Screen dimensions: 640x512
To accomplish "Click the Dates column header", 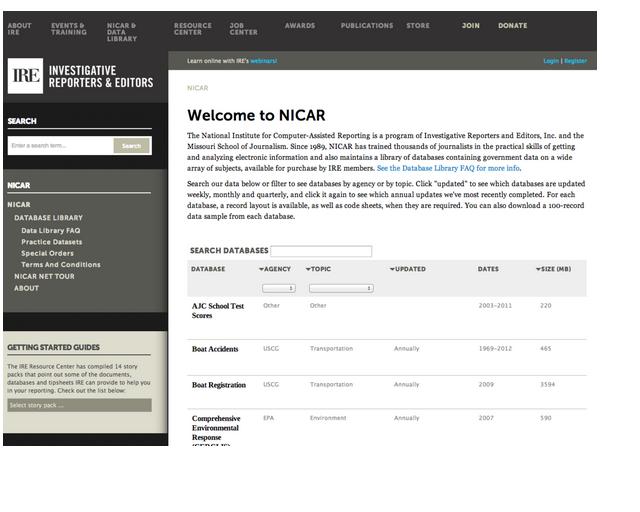I will point(488,269).
